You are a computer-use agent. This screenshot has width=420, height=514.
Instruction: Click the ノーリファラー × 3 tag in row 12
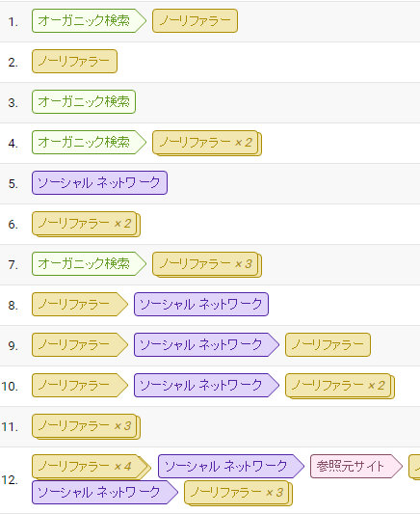[238, 493]
